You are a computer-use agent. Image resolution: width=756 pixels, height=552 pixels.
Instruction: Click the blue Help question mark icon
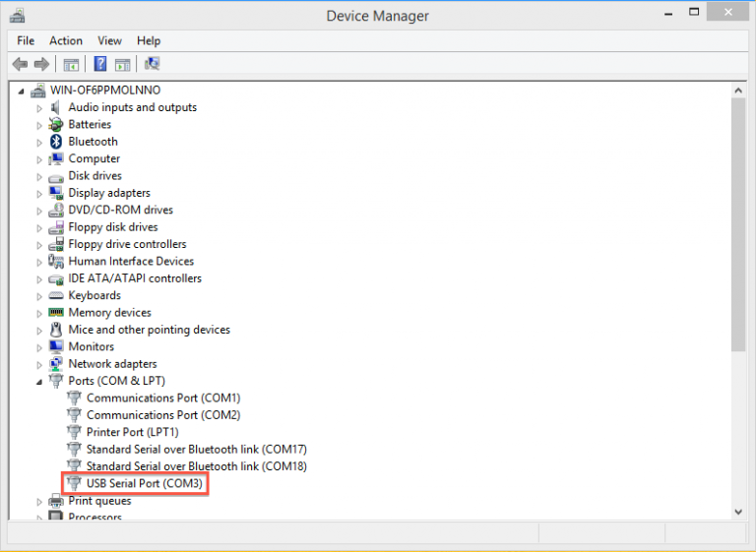click(100, 64)
